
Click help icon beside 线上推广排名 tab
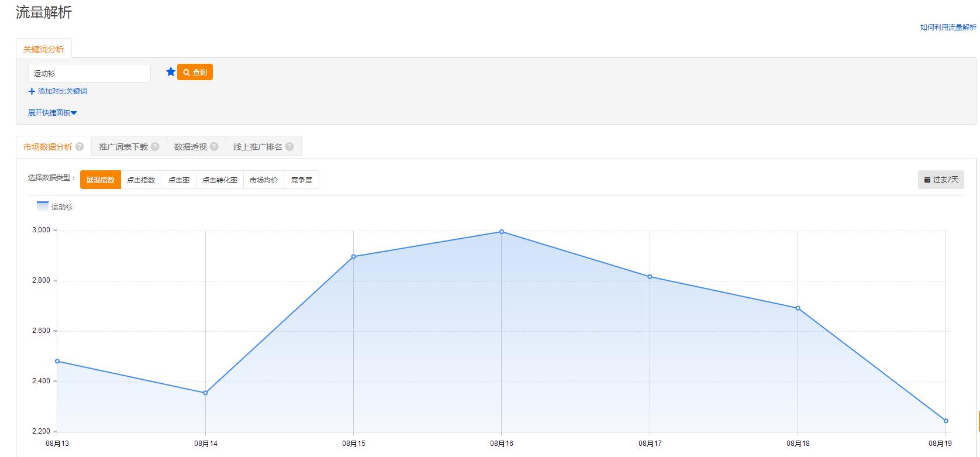[289, 147]
